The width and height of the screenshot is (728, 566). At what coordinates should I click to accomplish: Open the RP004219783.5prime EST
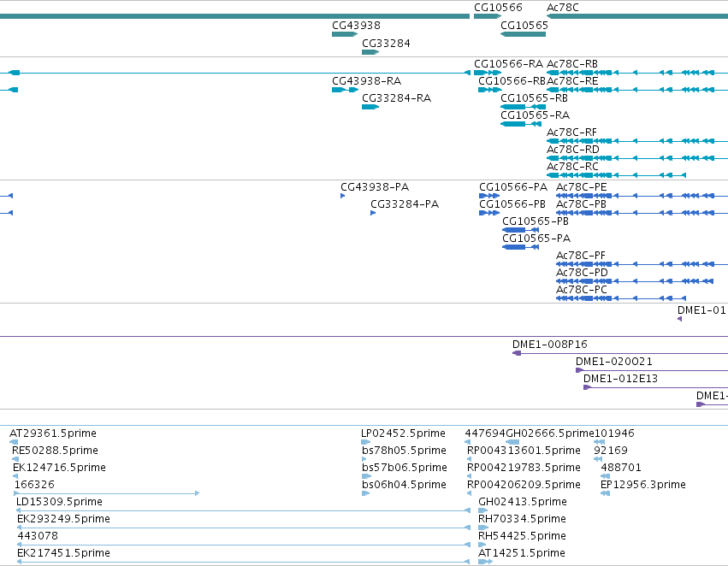point(524,468)
